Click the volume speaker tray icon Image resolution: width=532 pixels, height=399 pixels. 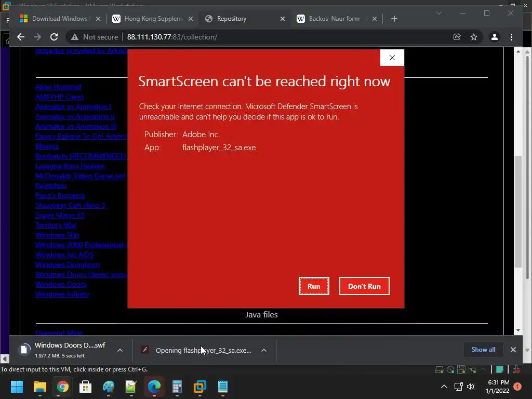pos(471,387)
